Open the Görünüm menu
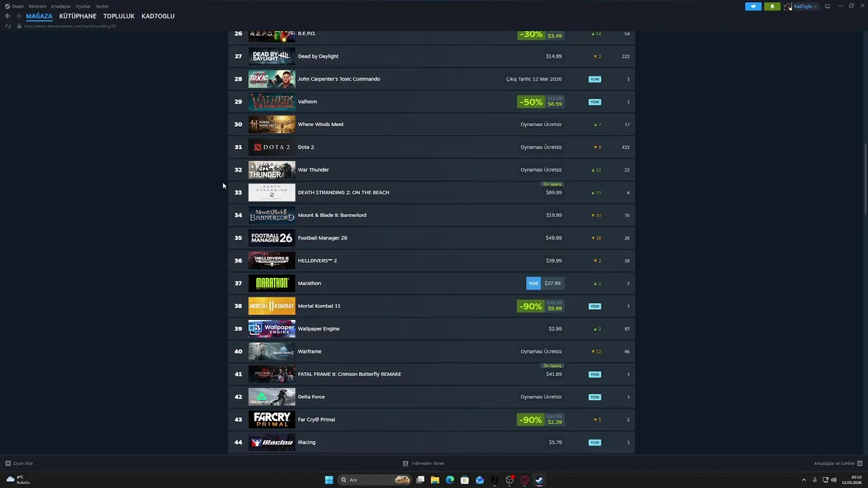 (x=37, y=6)
